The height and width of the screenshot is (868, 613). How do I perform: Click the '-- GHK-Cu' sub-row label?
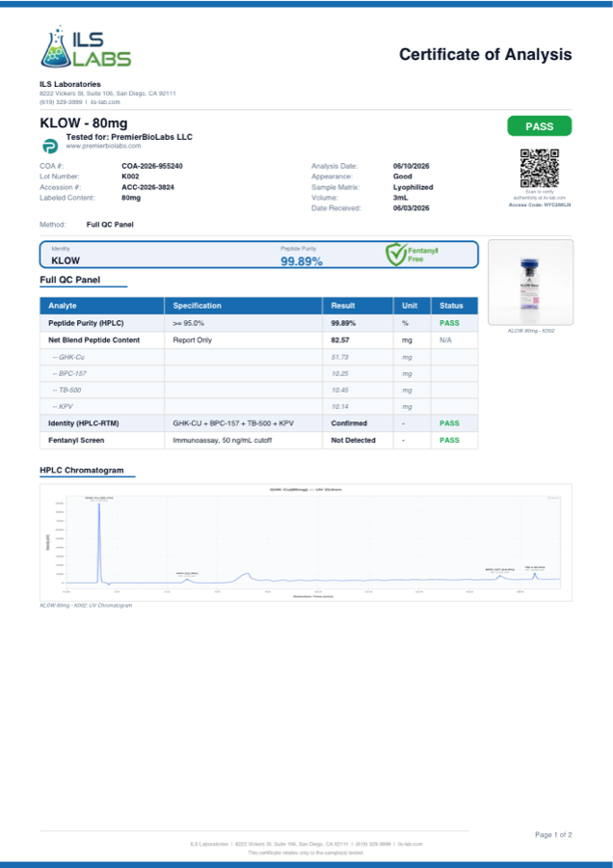68,357
